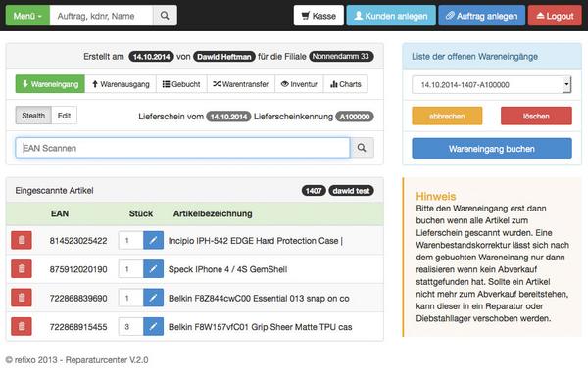The width and height of the screenshot is (588, 376).
Task: Click the orange abbrechen button
Action: point(447,116)
